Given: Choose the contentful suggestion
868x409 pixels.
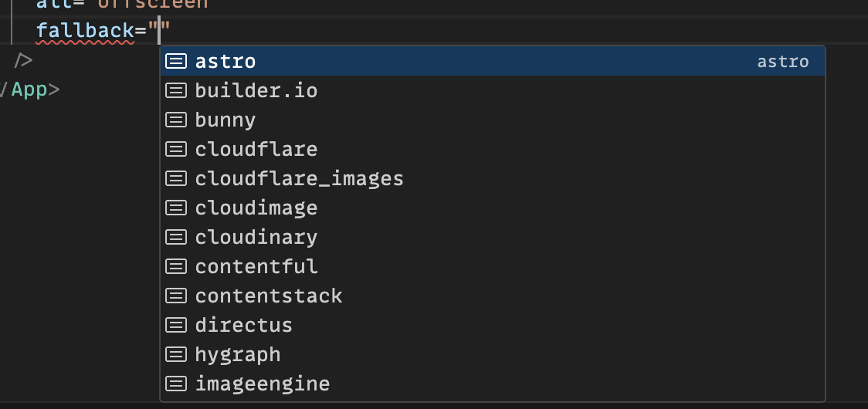Looking at the screenshot, I should point(256,267).
